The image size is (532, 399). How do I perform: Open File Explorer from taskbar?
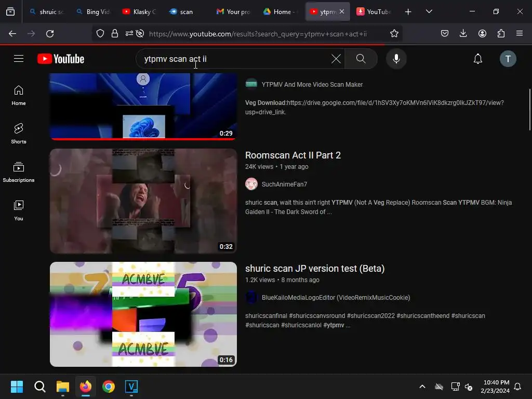click(x=63, y=386)
